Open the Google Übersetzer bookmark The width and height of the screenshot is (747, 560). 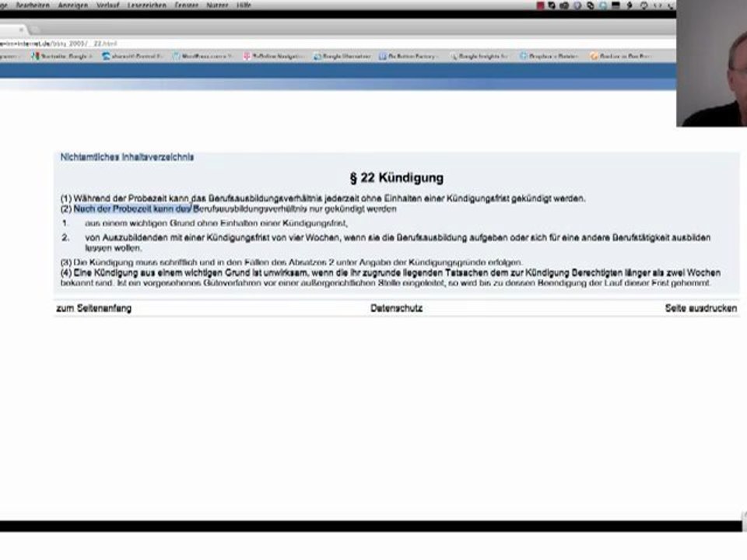coord(342,56)
